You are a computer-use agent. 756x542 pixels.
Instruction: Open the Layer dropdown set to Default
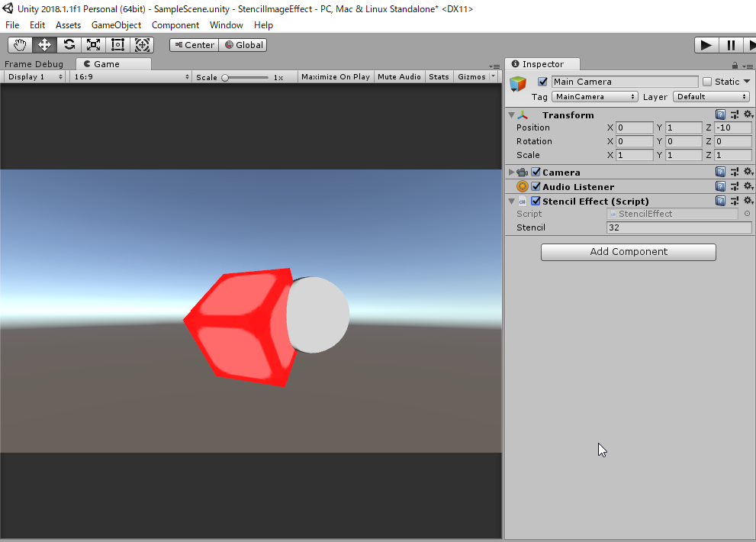(710, 96)
